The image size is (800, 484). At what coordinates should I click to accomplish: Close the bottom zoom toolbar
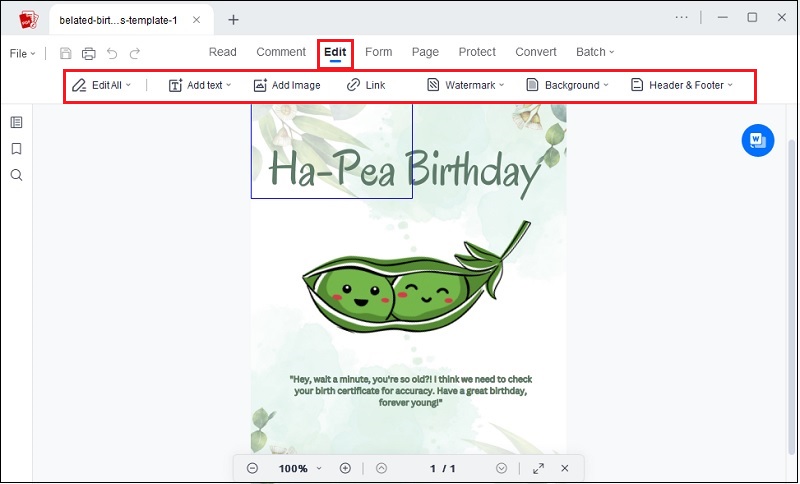click(x=565, y=468)
